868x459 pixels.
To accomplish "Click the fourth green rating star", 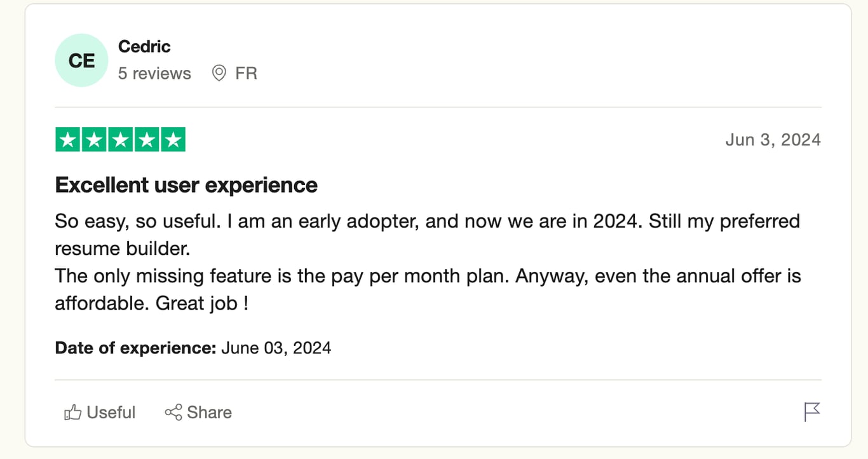I will pos(146,140).
